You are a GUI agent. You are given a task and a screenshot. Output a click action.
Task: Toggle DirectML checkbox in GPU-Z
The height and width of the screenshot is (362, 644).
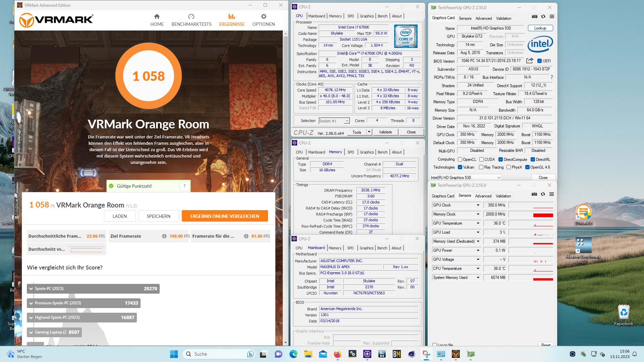point(533,160)
